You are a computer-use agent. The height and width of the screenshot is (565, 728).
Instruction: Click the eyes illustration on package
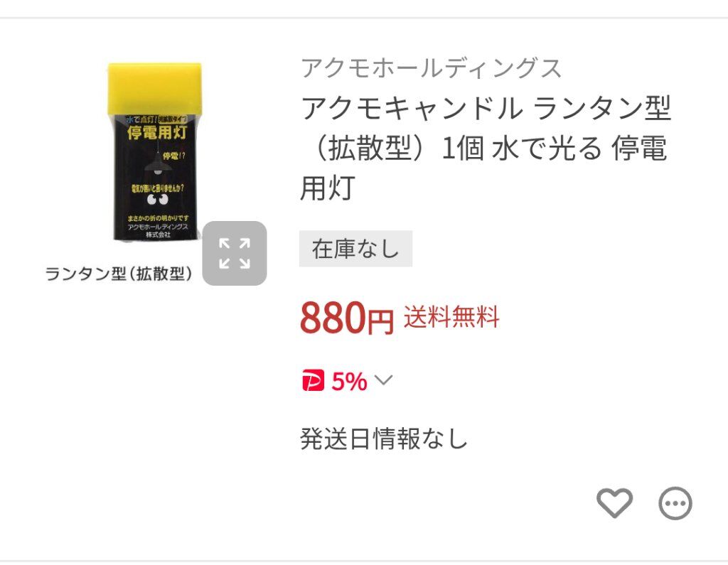pyautogui.click(x=157, y=200)
